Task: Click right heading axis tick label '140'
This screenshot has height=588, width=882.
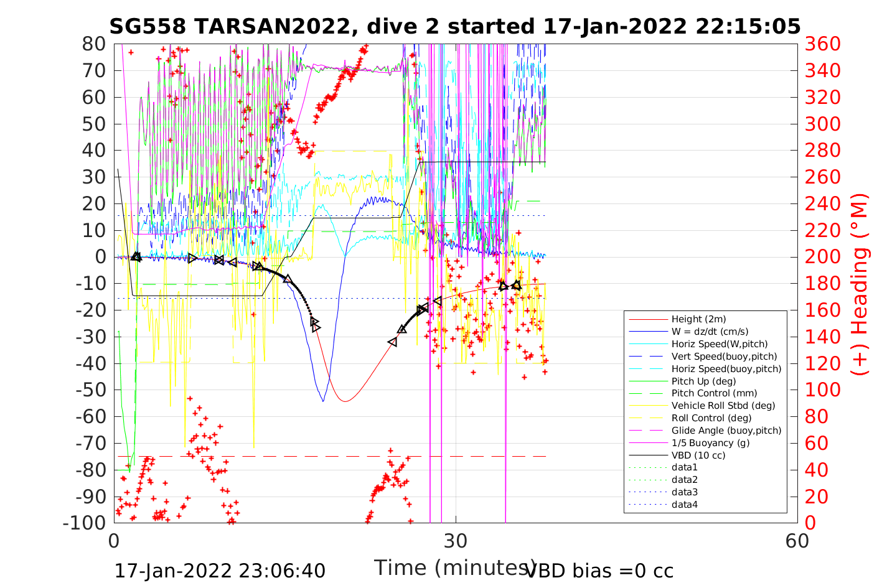Action: pos(823,337)
